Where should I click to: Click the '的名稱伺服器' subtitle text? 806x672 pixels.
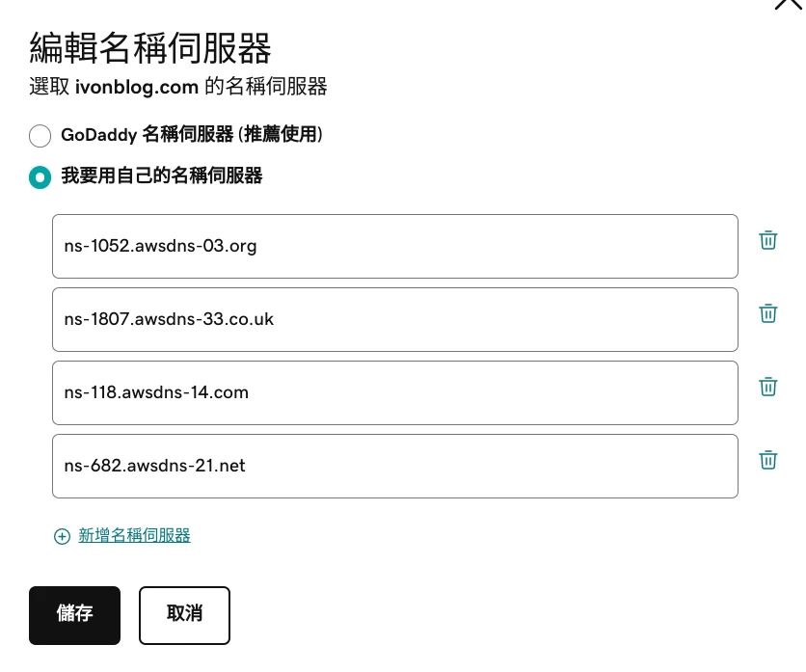265,87
